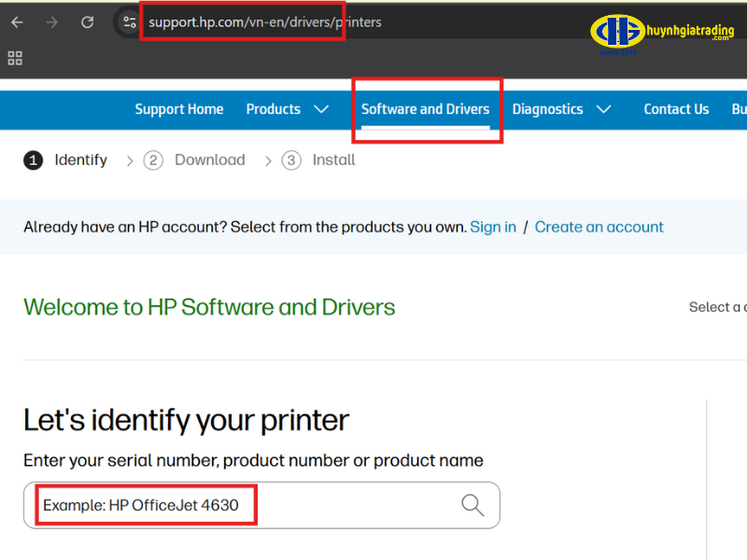Open site information icon beside URL

(130, 22)
